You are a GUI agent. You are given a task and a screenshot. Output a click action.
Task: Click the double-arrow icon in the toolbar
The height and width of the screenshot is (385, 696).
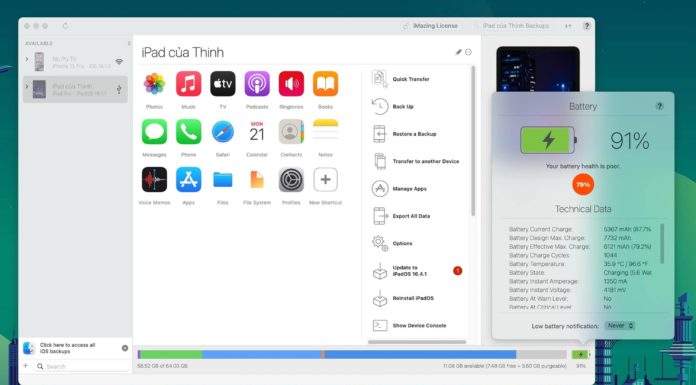[568, 26]
